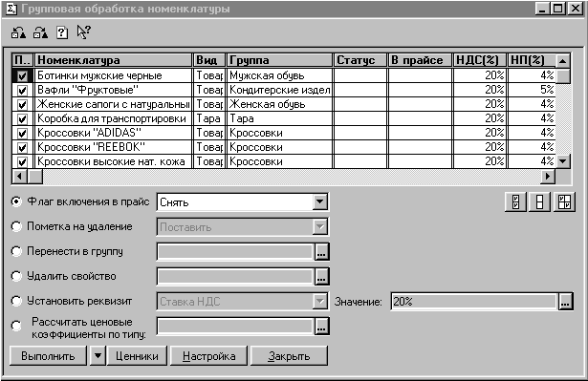Select the Мужская обувь group cell
588x381 pixels.
tap(280, 75)
